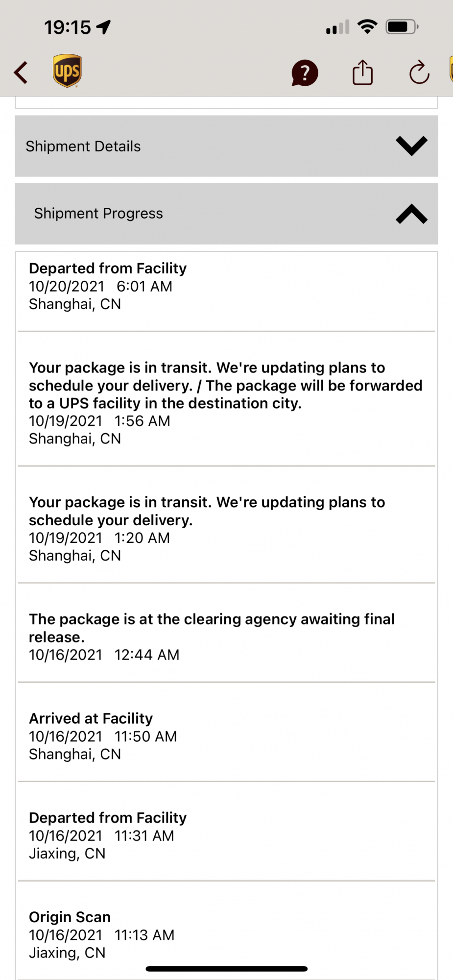The image size is (453, 980).
Task: Tap the back arrow icon
Action: [x=21, y=73]
